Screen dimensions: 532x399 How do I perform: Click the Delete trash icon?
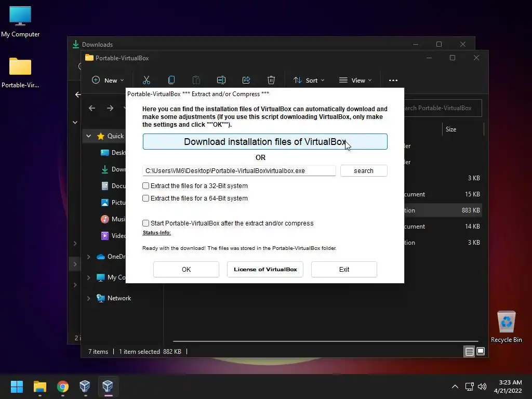coord(271,80)
